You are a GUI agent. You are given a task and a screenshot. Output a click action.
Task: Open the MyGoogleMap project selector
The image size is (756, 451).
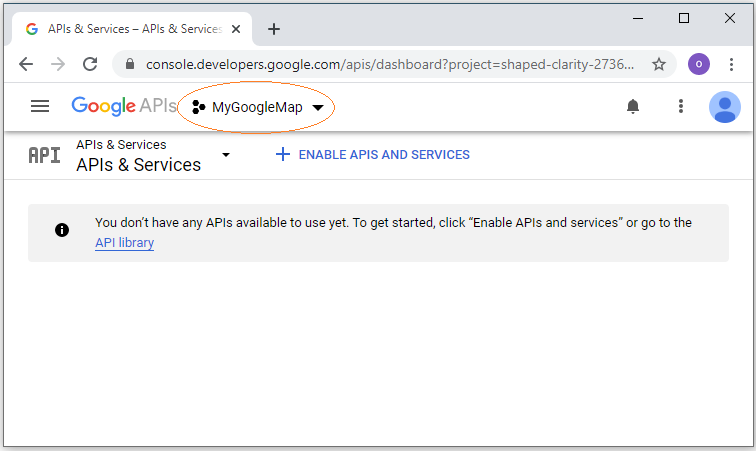(x=257, y=107)
